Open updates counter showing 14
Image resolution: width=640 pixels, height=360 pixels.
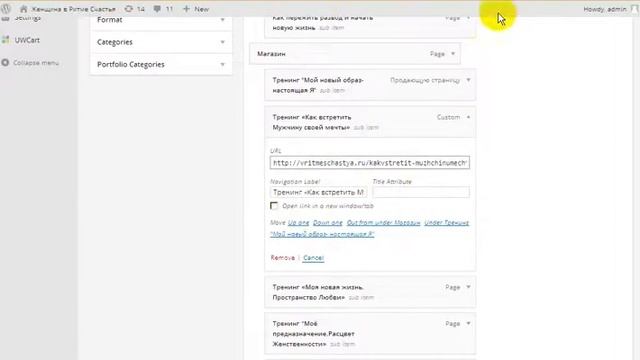(x=135, y=9)
